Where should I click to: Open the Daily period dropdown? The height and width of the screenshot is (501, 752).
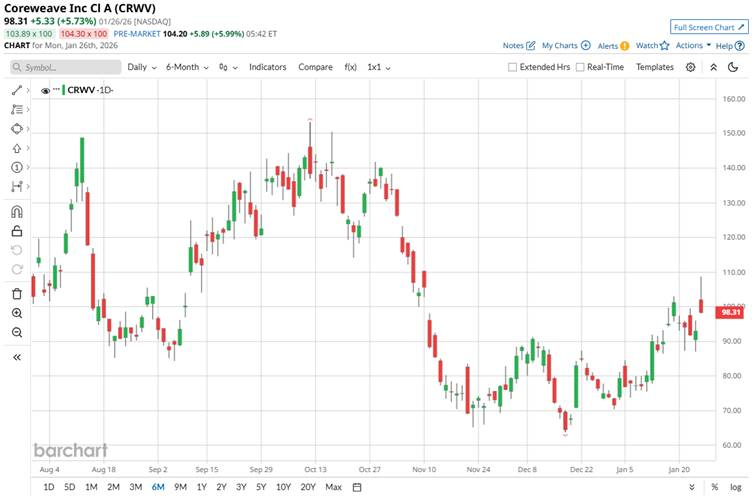[142, 67]
